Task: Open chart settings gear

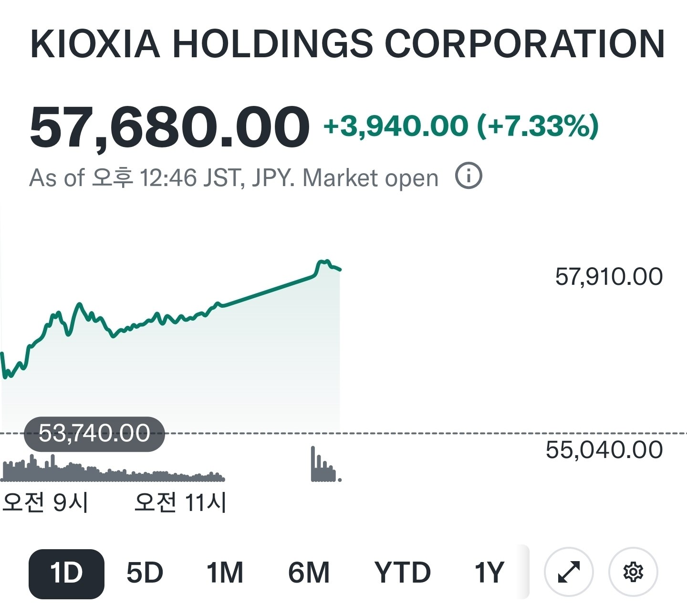Action: coord(634,572)
